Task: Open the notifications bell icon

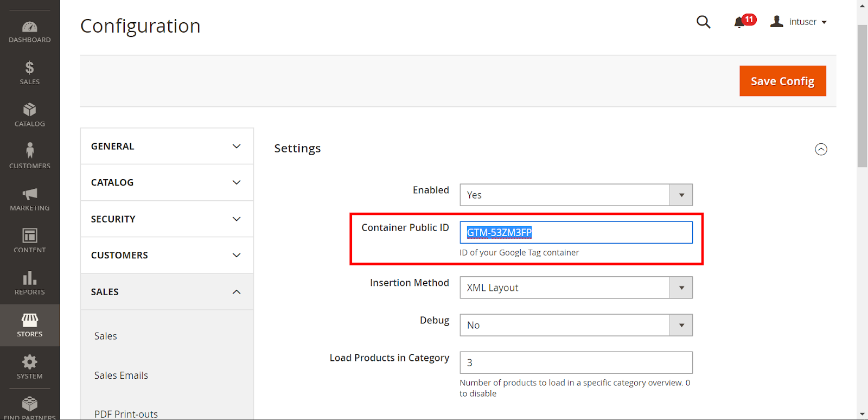Action: click(739, 22)
